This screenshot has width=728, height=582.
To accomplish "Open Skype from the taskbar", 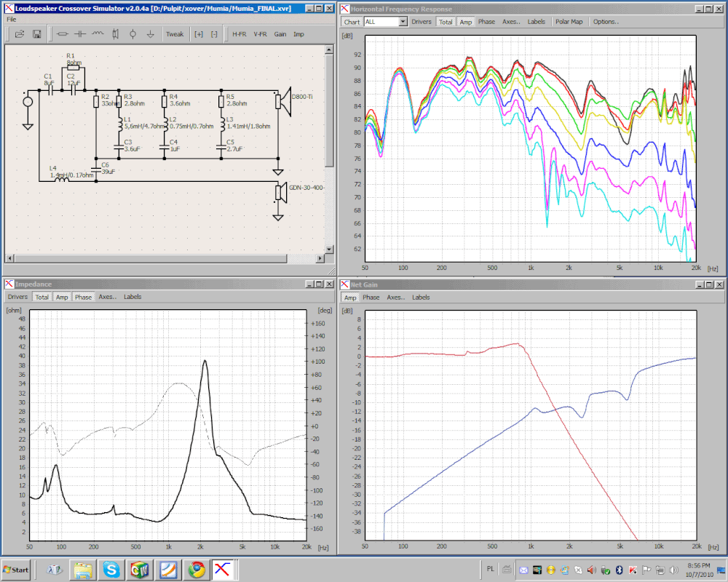I will pyautogui.click(x=111, y=570).
